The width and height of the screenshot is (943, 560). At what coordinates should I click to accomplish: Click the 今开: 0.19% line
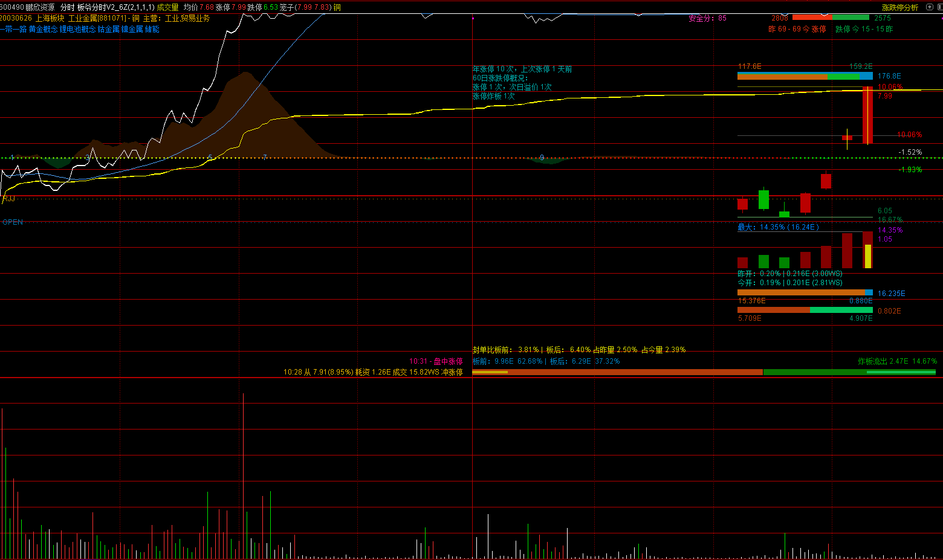coord(790,283)
